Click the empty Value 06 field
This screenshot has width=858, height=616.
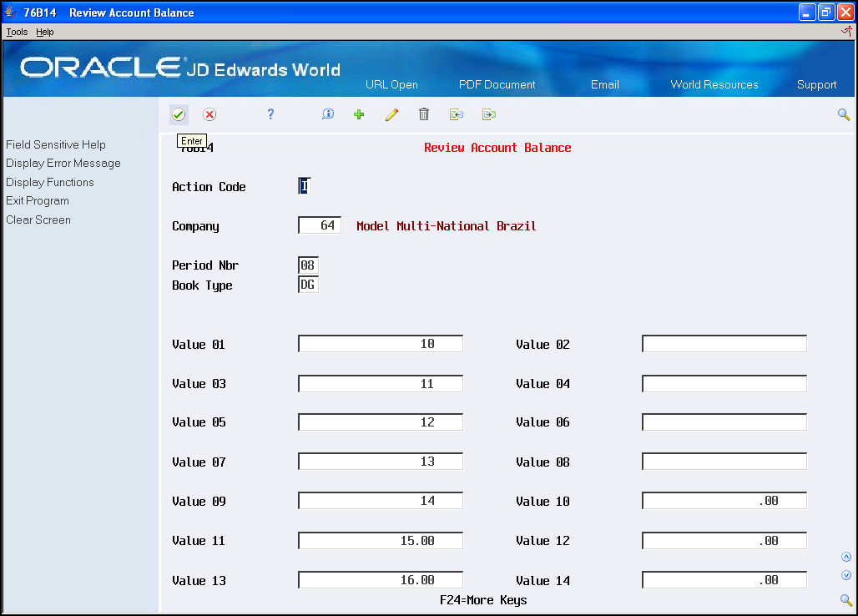click(724, 422)
